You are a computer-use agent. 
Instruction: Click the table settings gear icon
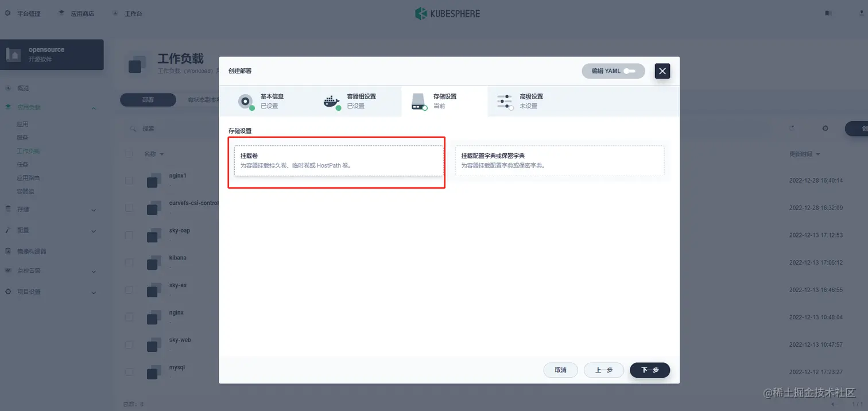pos(825,129)
